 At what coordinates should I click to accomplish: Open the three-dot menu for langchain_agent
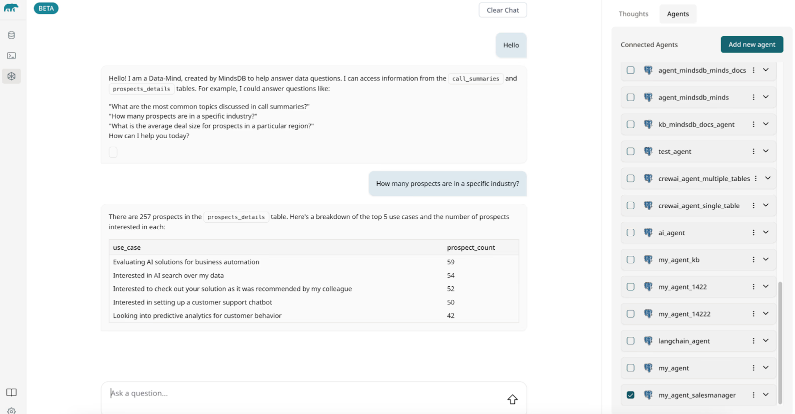coord(753,341)
